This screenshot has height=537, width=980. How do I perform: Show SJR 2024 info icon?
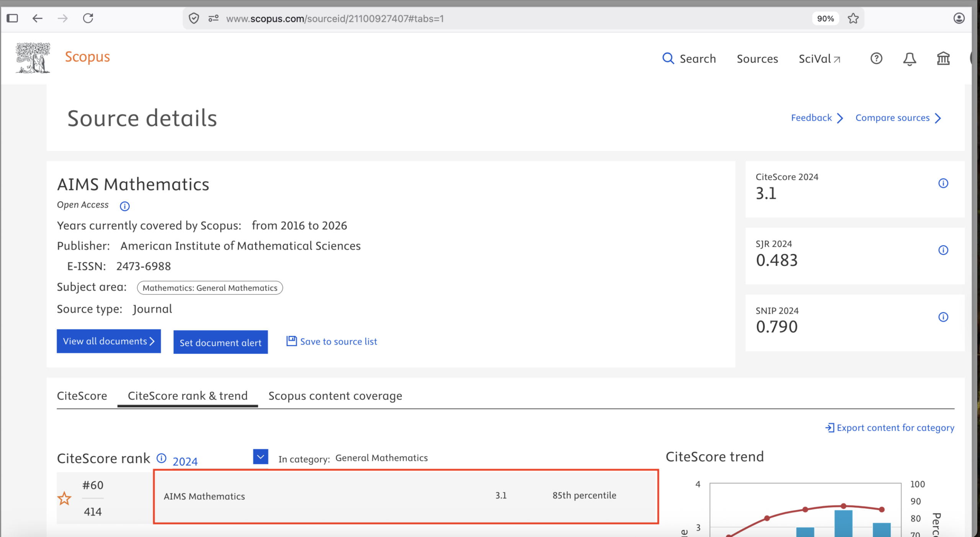(943, 250)
